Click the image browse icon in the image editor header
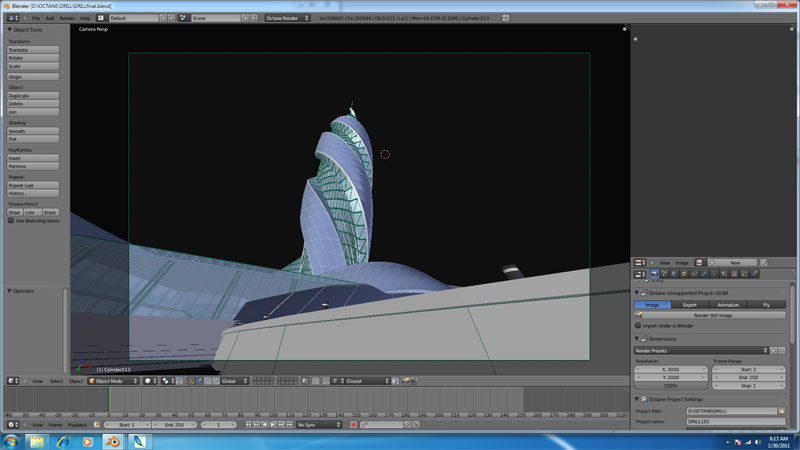The width and height of the screenshot is (800, 450). 699,262
